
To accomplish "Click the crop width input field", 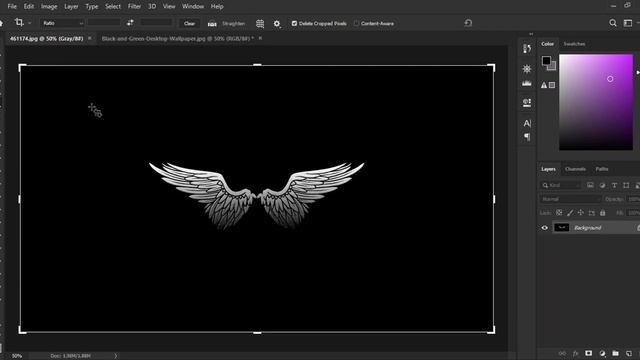I will [x=104, y=23].
